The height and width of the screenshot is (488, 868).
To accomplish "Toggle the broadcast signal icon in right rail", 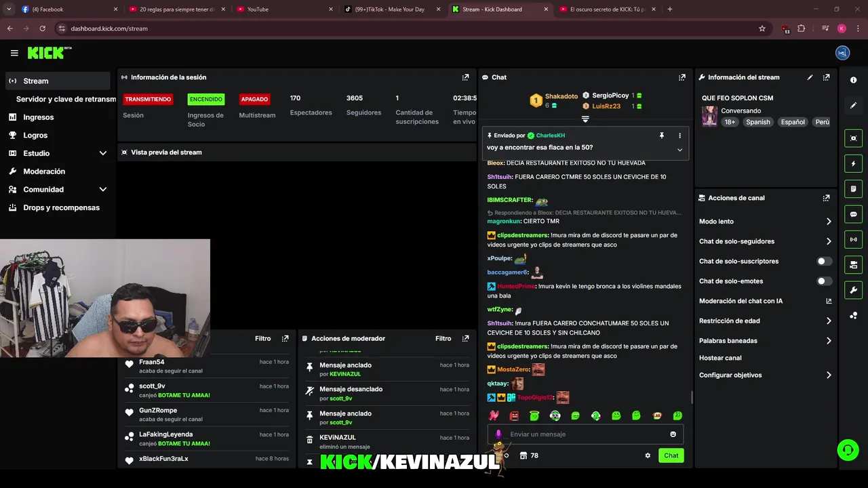I will [x=853, y=239].
